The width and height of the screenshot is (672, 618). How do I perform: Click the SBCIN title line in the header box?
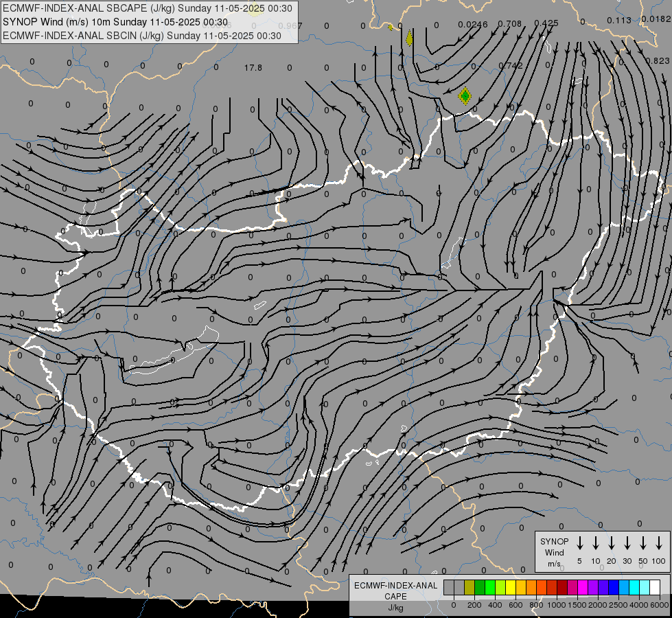coord(142,36)
